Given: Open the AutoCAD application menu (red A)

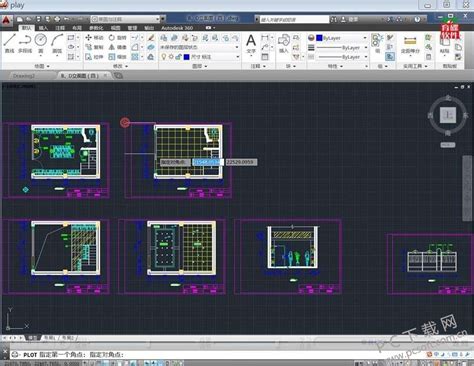Looking at the screenshot, I should click(6, 21).
